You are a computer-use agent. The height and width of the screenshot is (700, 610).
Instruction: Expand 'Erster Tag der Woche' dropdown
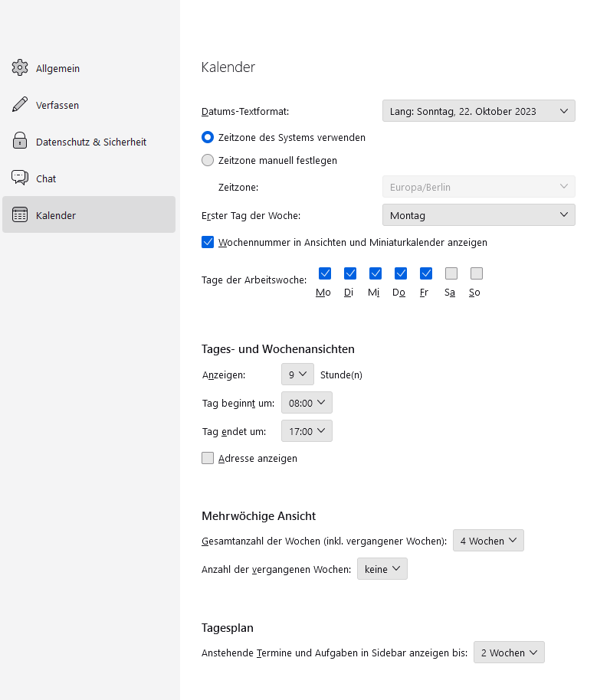pyautogui.click(x=478, y=215)
